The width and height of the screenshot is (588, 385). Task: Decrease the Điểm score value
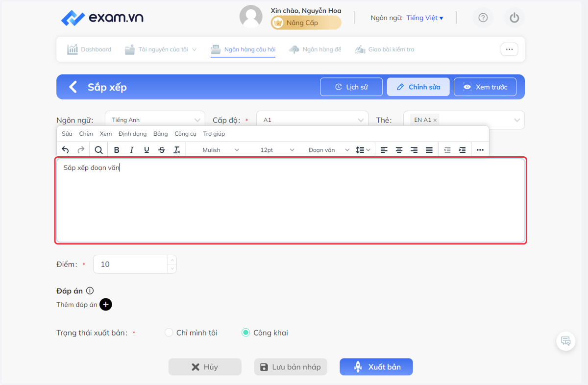click(171, 268)
